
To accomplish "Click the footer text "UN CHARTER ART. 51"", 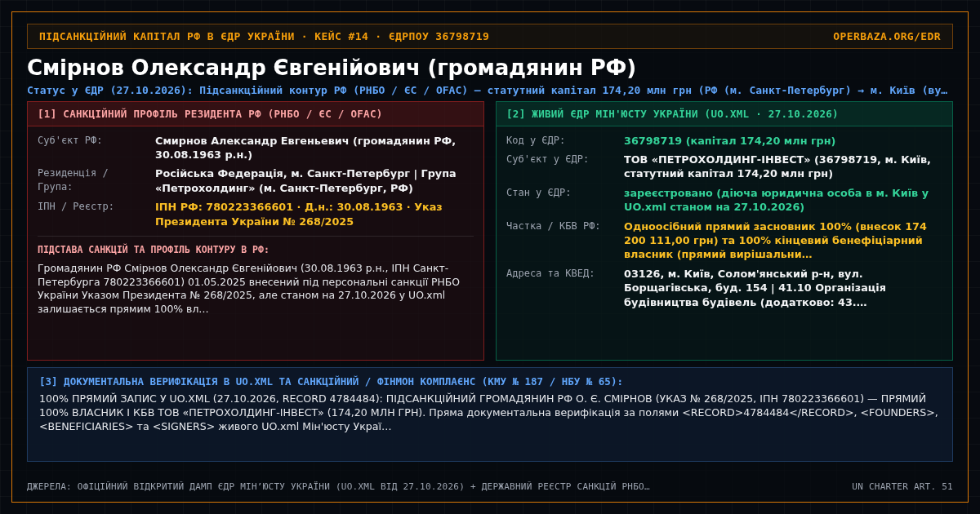I will [x=902, y=486].
